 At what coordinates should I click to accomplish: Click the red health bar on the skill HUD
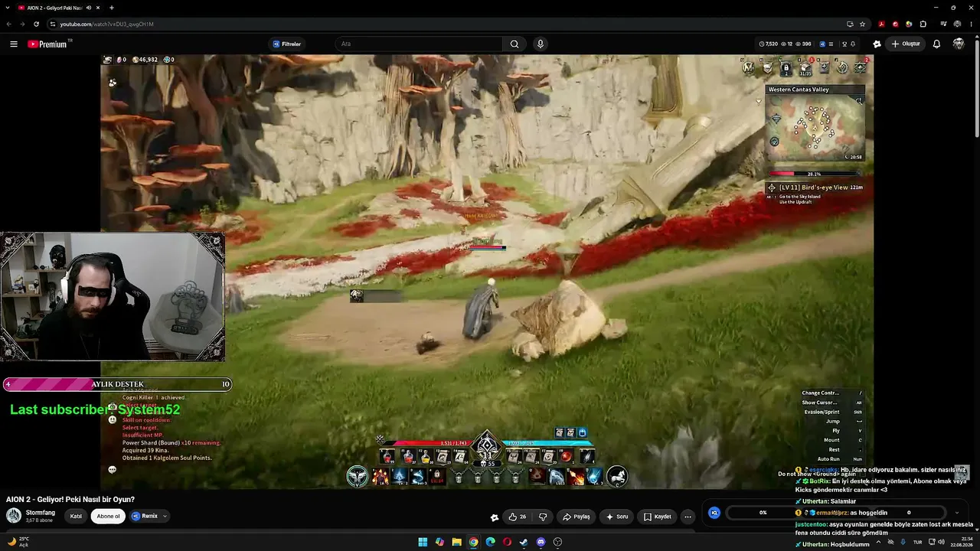pyautogui.click(x=428, y=443)
